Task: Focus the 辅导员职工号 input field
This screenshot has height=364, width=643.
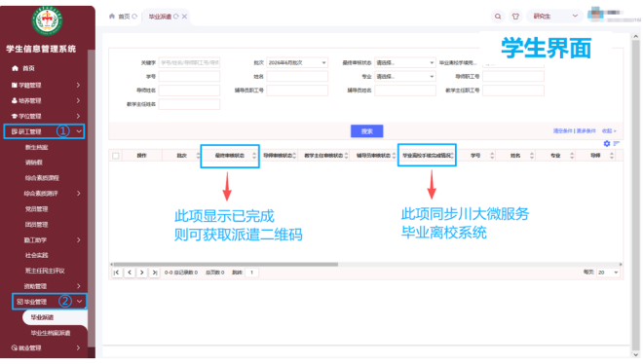Action: point(297,91)
